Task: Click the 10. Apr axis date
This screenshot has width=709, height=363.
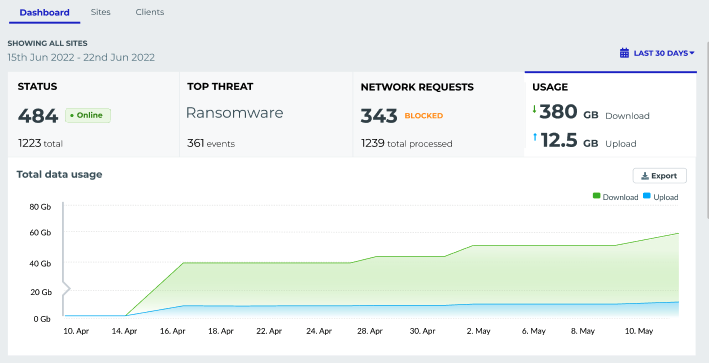Action: 76,331
